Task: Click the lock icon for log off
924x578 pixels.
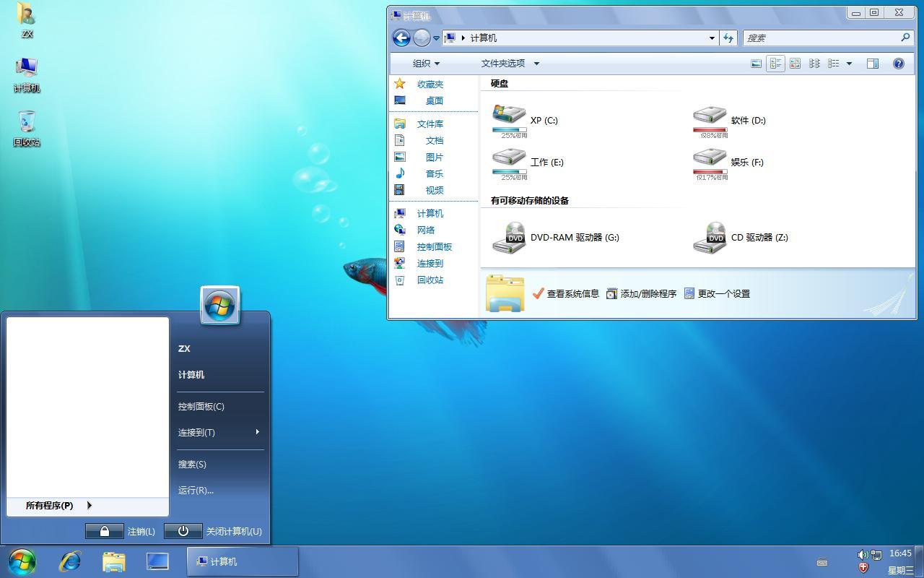Action: (105, 531)
